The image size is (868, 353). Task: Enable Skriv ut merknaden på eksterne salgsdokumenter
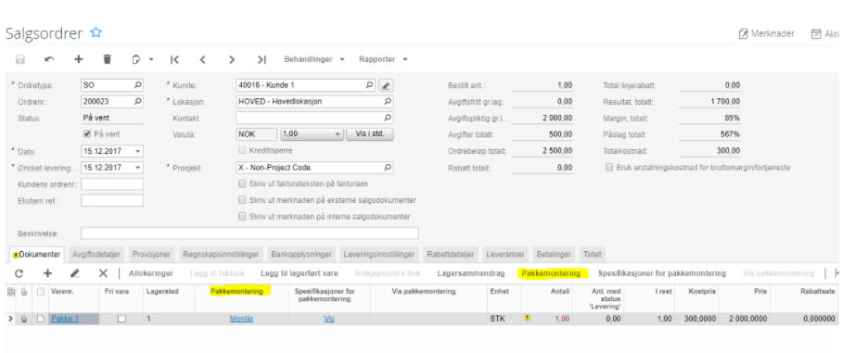[x=242, y=200]
